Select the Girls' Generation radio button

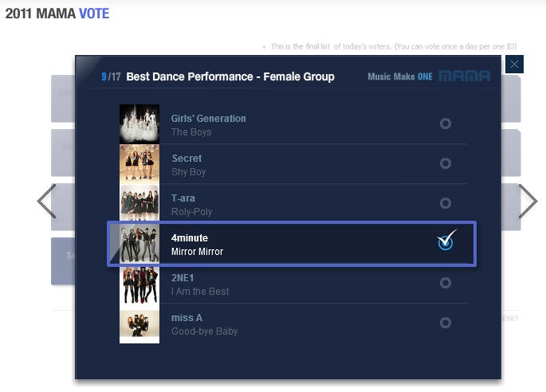(446, 123)
